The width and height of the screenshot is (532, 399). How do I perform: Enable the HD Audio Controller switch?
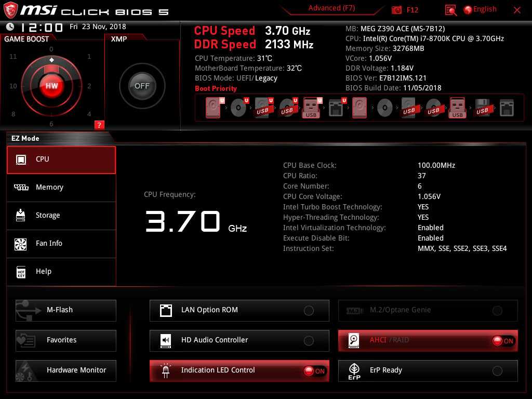[309, 341]
